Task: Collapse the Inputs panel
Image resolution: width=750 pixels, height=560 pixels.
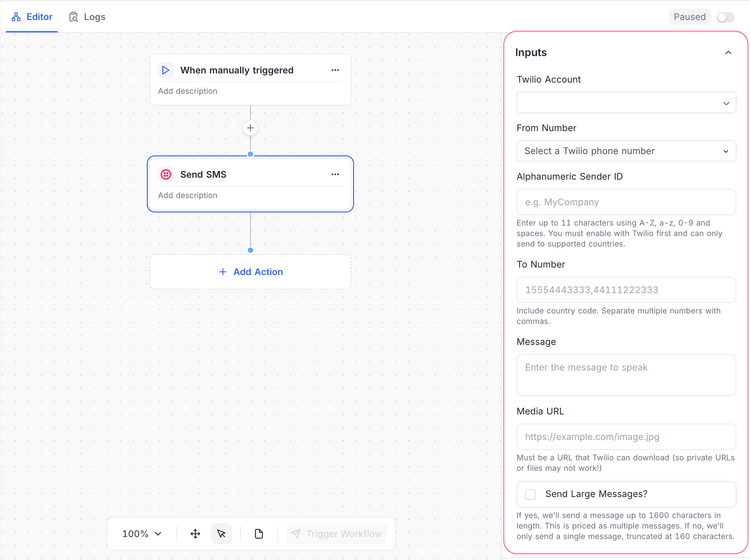Action: pyautogui.click(x=729, y=52)
